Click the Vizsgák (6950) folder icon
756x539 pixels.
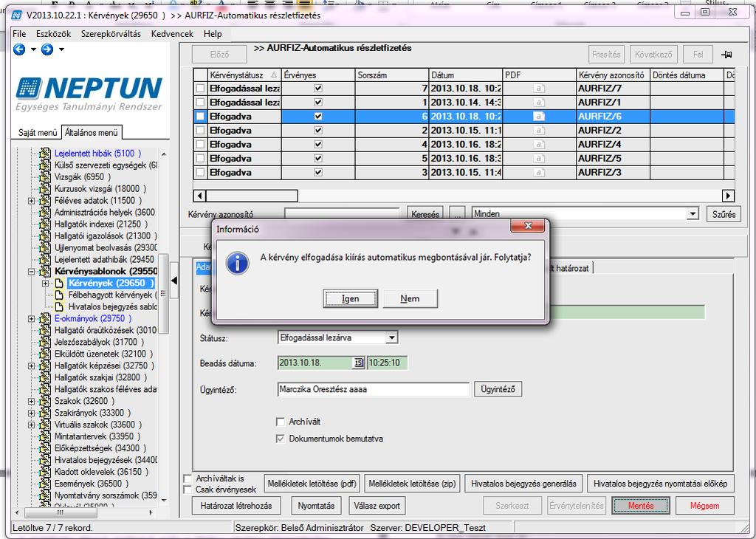45,177
